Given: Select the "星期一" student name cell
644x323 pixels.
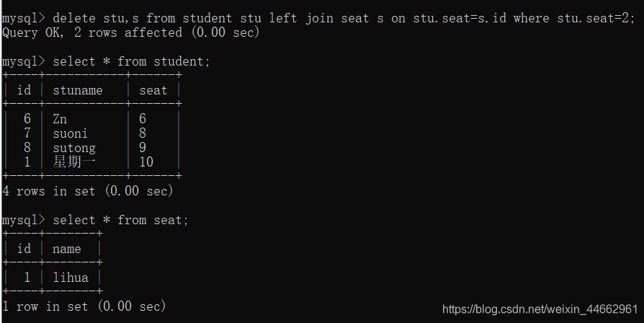Looking at the screenshot, I should tap(74, 162).
